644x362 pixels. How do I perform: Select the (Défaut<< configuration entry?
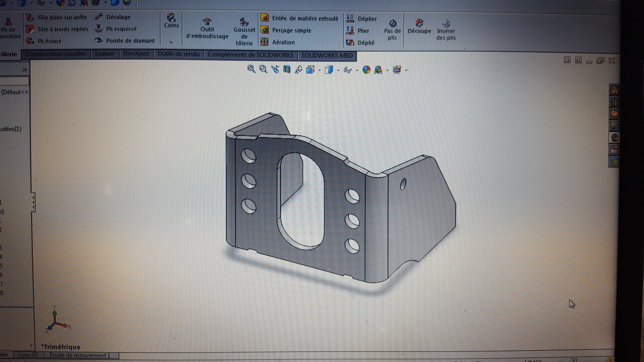(x=15, y=92)
